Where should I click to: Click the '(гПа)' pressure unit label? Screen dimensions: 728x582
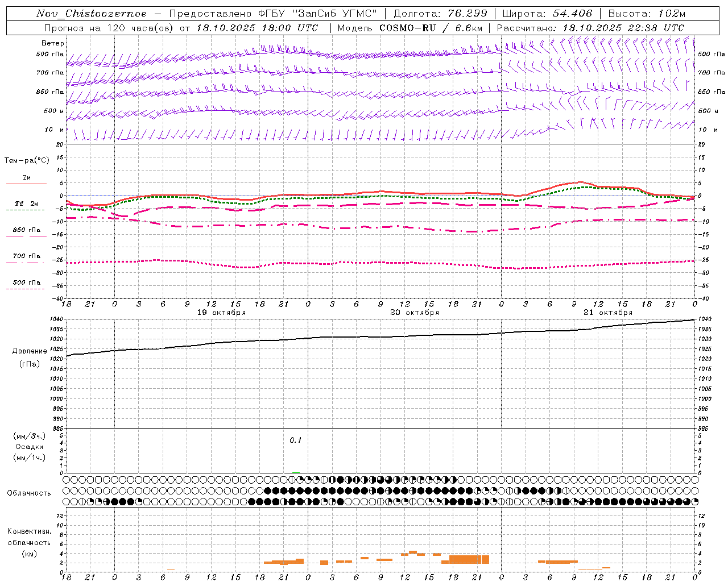pos(30,364)
